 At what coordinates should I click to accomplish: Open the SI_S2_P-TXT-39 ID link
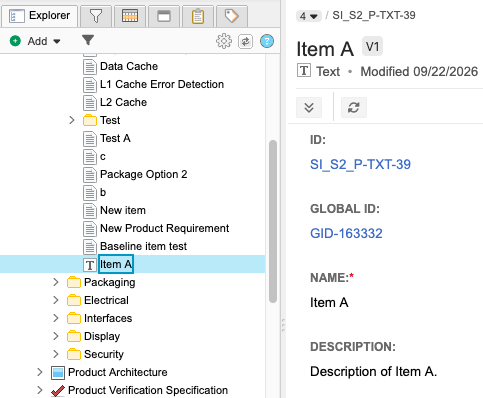pyautogui.click(x=360, y=164)
